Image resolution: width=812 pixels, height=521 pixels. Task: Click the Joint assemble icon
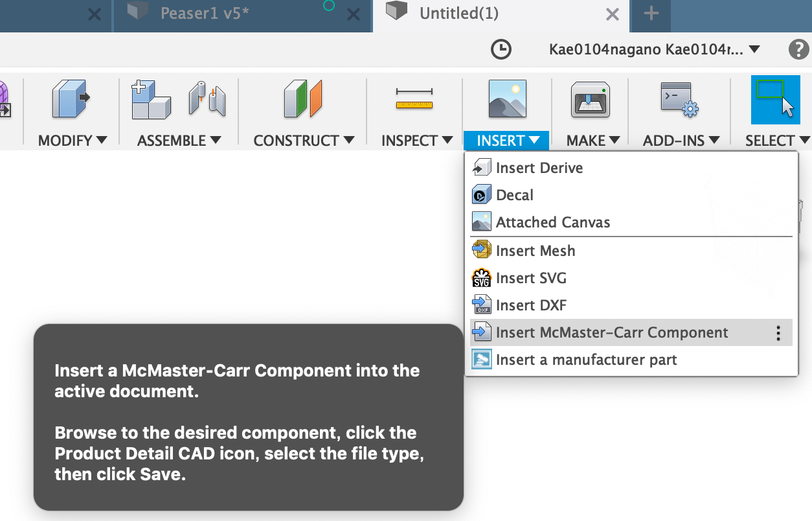tap(207, 99)
